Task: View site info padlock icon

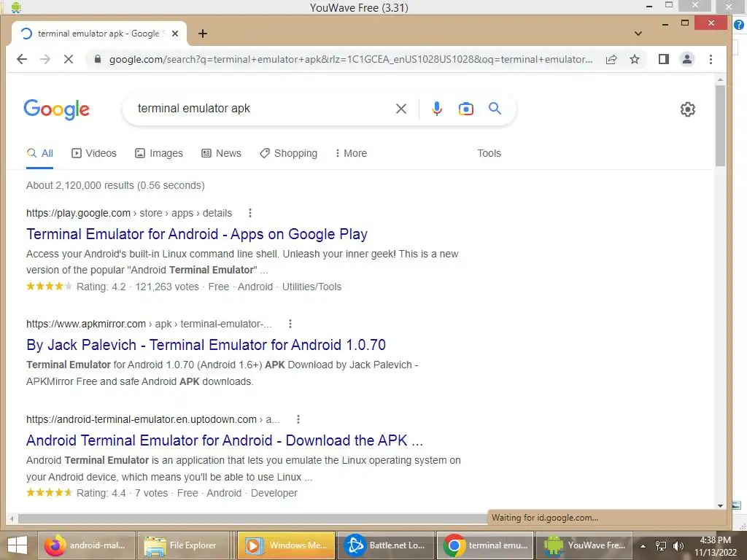Action: [98, 59]
